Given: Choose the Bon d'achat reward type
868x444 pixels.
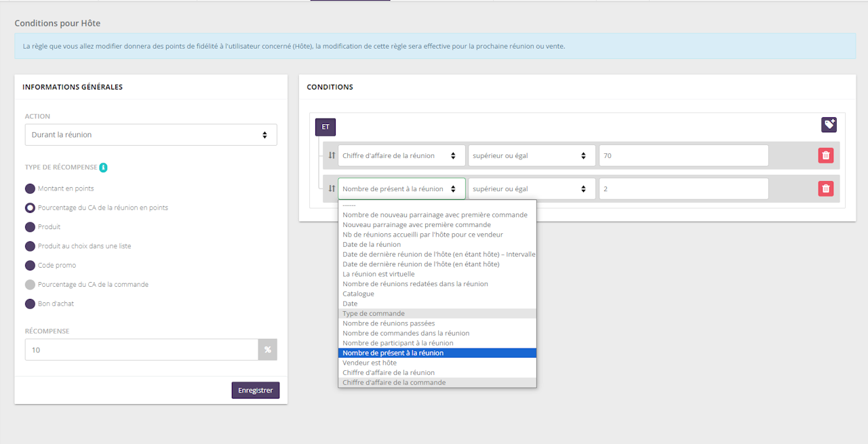Looking at the screenshot, I should (x=30, y=304).
